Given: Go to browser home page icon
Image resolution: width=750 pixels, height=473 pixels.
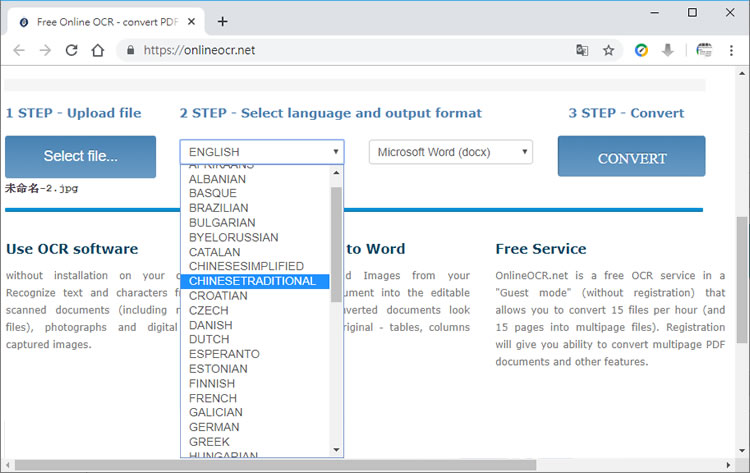Looking at the screenshot, I should point(98,50).
